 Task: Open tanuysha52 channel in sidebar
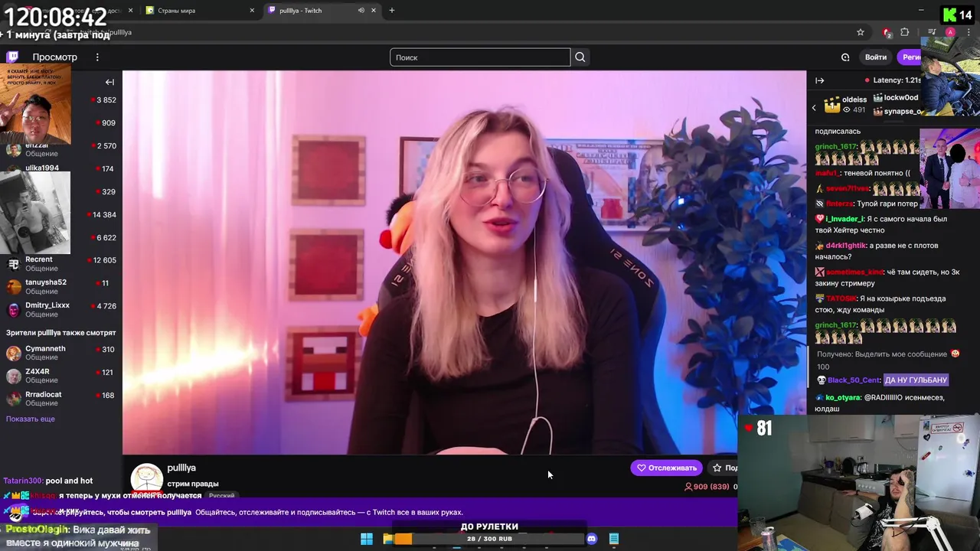(x=61, y=287)
